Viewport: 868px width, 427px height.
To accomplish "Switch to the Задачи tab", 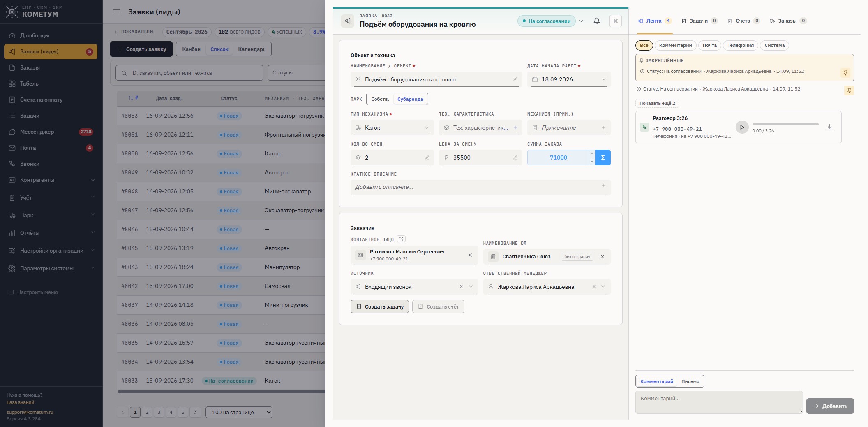I will (x=699, y=21).
